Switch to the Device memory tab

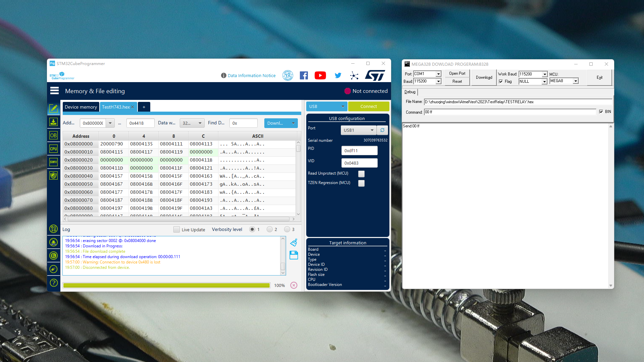[80, 107]
